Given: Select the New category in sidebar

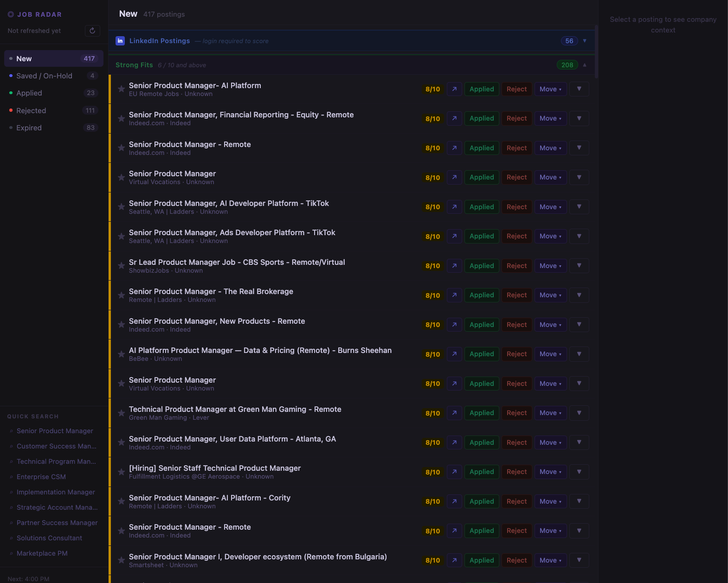Looking at the screenshot, I should coord(54,58).
